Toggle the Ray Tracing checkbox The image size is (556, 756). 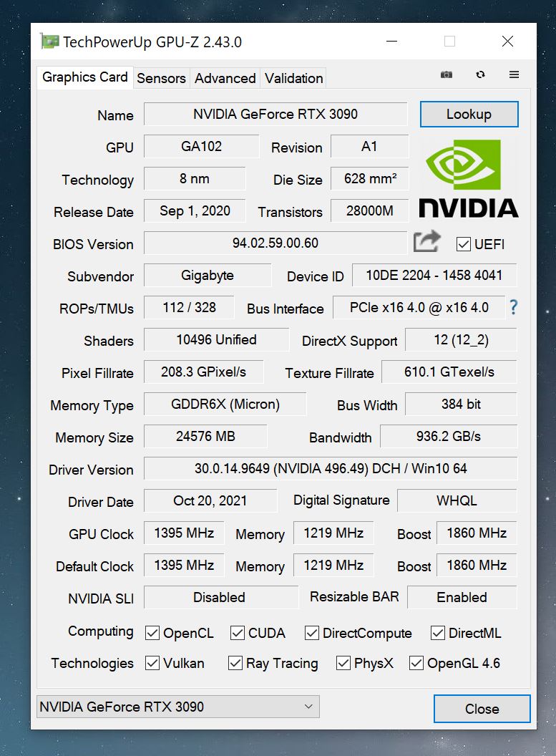pyautogui.click(x=235, y=664)
